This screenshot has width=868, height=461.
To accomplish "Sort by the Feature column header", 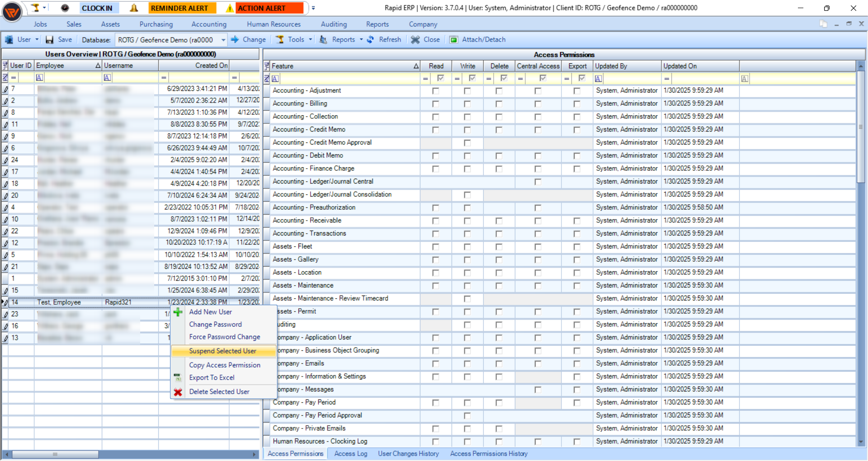I will coord(345,66).
